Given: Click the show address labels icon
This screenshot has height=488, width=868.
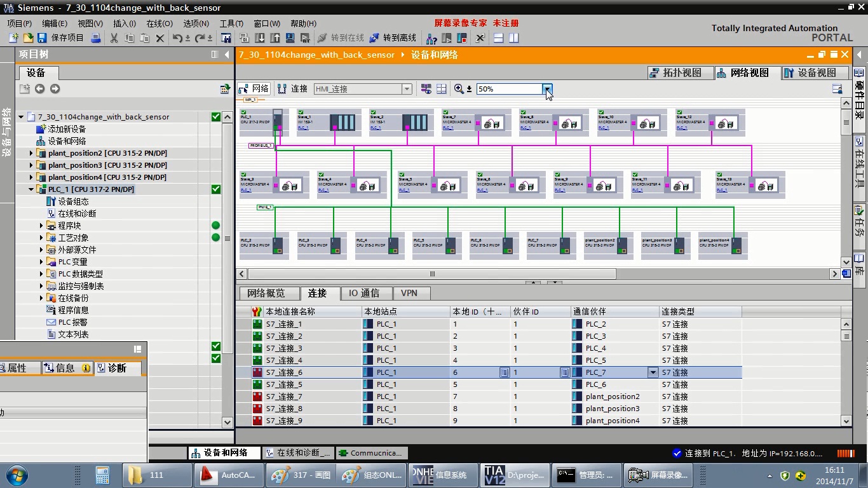Looking at the screenshot, I should click(x=426, y=89).
